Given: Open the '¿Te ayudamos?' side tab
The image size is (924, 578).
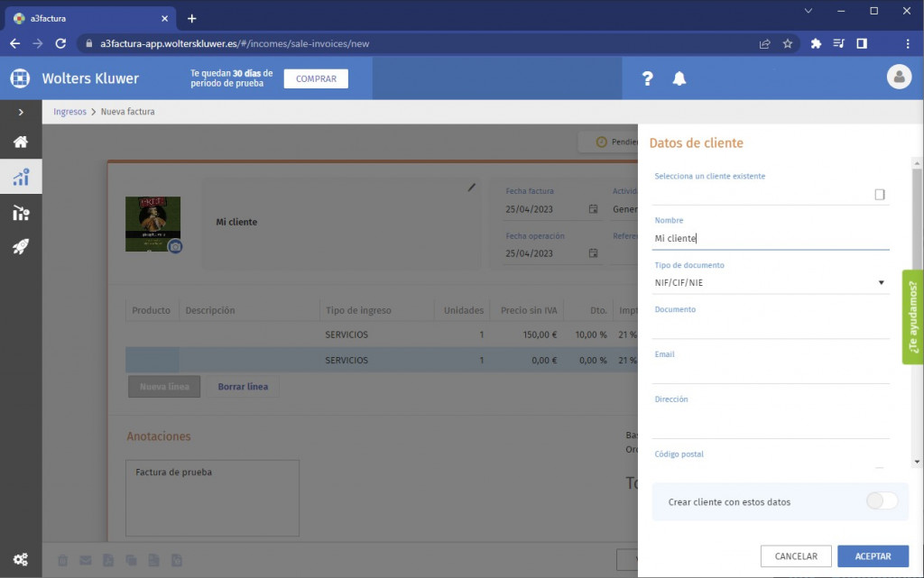Looking at the screenshot, I should point(912,317).
